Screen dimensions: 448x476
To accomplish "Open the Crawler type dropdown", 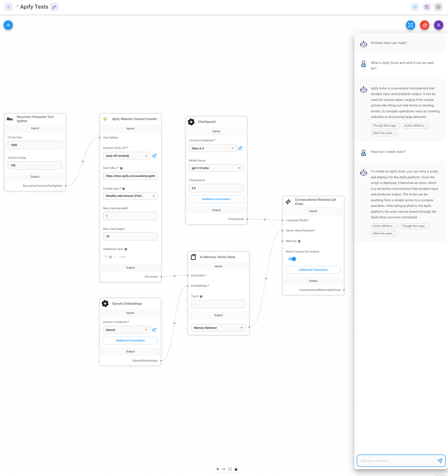I will click(x=130, y=196).
